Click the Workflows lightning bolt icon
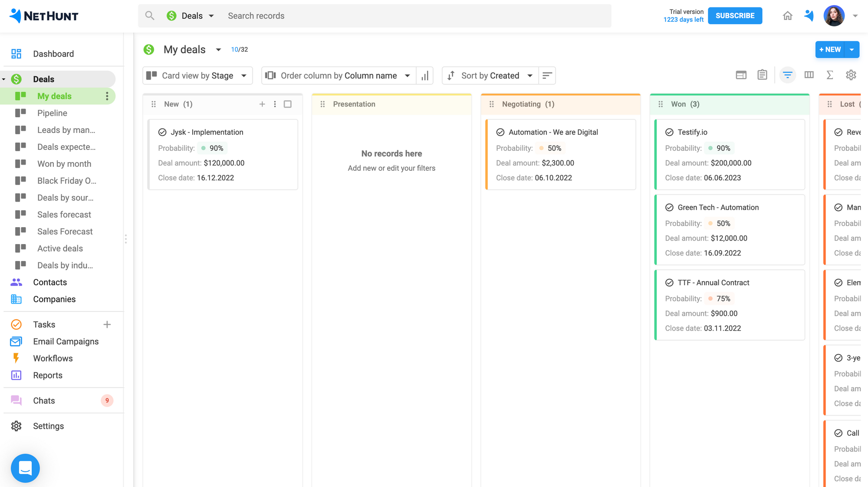Screen dimensions: 868x487 [16, 358]
